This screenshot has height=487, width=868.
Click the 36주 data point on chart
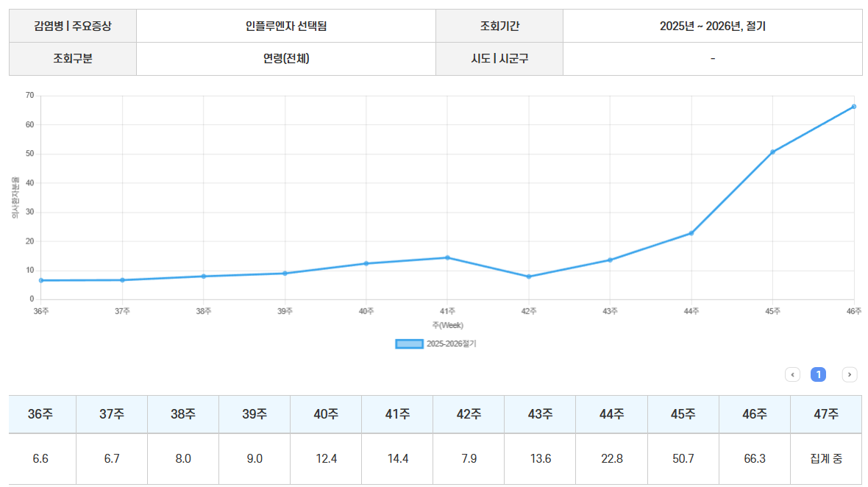pyautogui.click(x=41, y=280)
